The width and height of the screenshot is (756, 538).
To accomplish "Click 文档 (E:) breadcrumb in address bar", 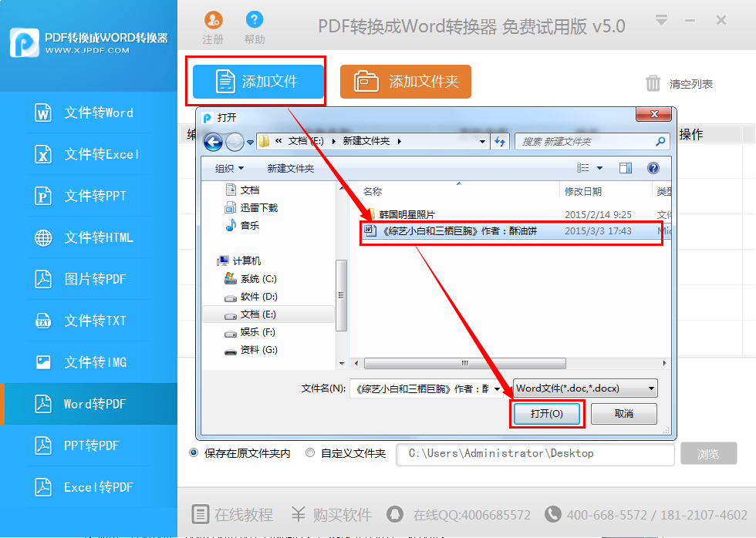I will tap(305, 141).
